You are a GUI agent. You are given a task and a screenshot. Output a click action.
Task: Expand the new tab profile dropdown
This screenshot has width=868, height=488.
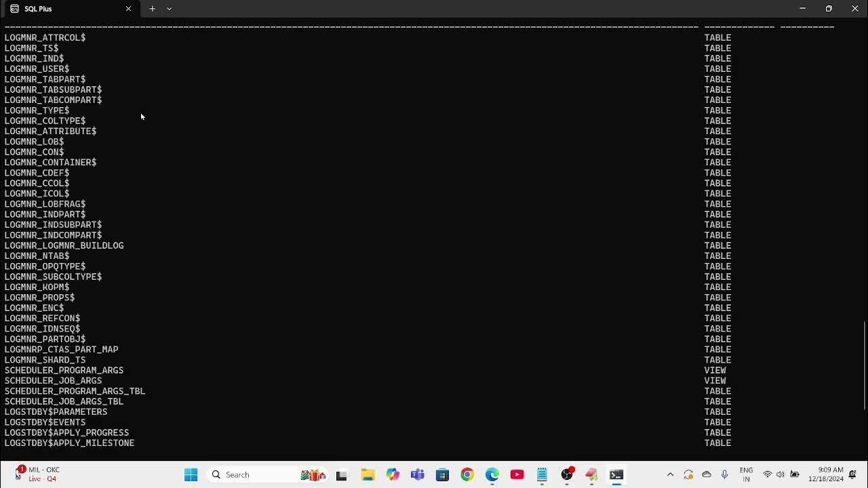click(x=169, y=9)
